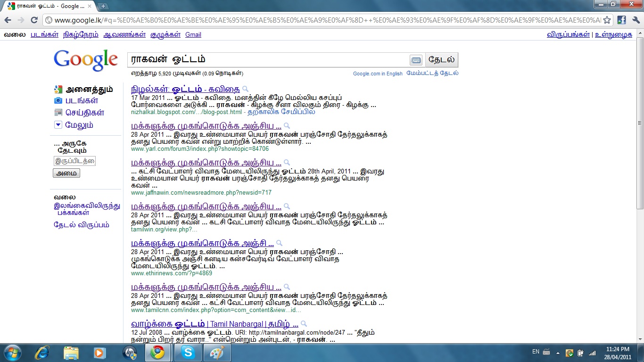Open the on-screen keyboard icon in search box
This screenshot has height=362, width=644.
pos(415,60)
